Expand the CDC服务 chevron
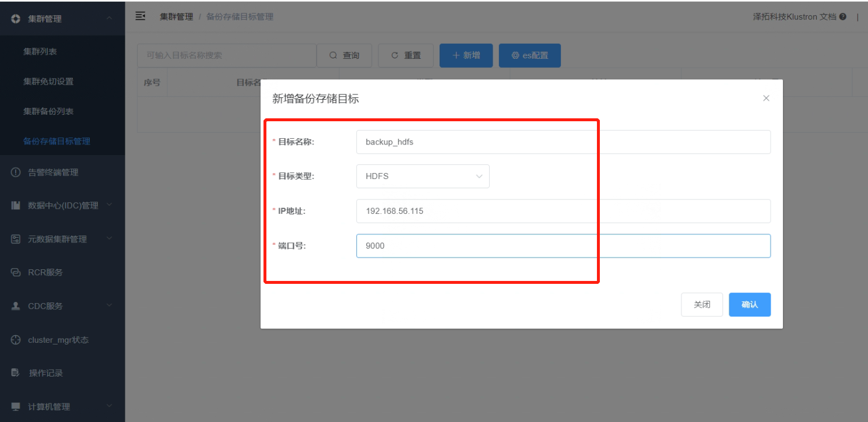 coord(109,306)
